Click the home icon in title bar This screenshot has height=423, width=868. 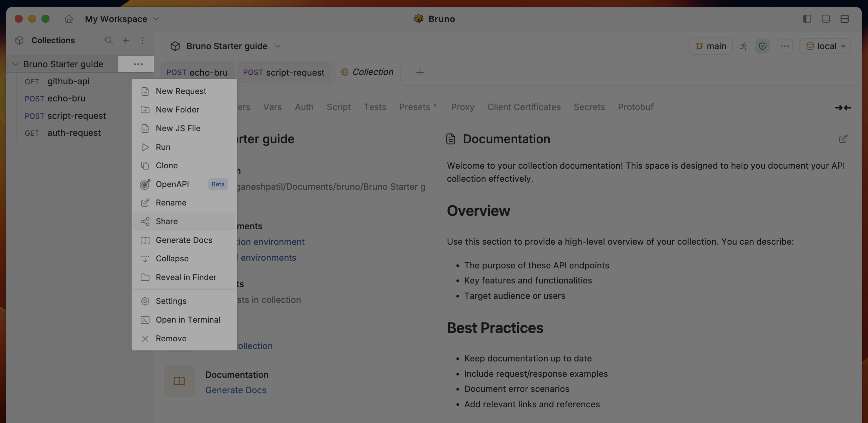(69, 19)
